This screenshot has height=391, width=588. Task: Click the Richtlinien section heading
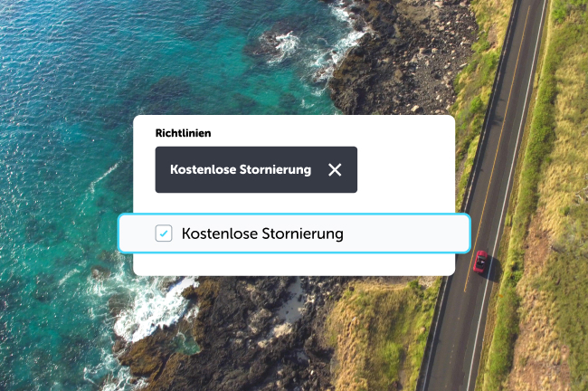tap(183, 133)
